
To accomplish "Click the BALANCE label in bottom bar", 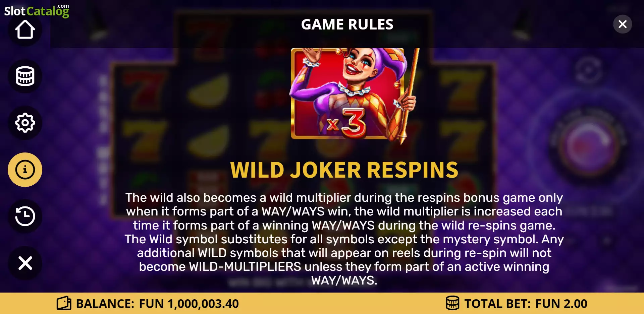I will (105, 304).
